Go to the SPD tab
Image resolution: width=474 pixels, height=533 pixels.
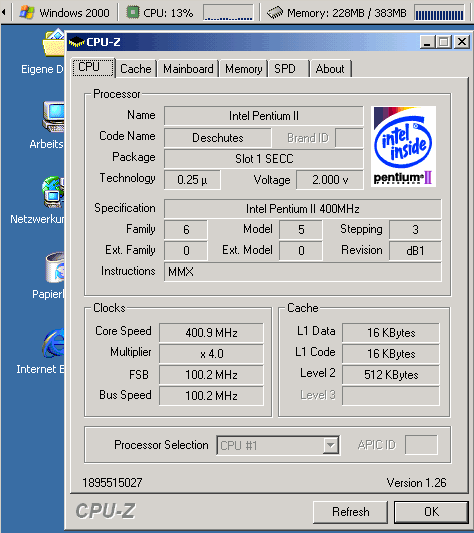pos(288,69)
